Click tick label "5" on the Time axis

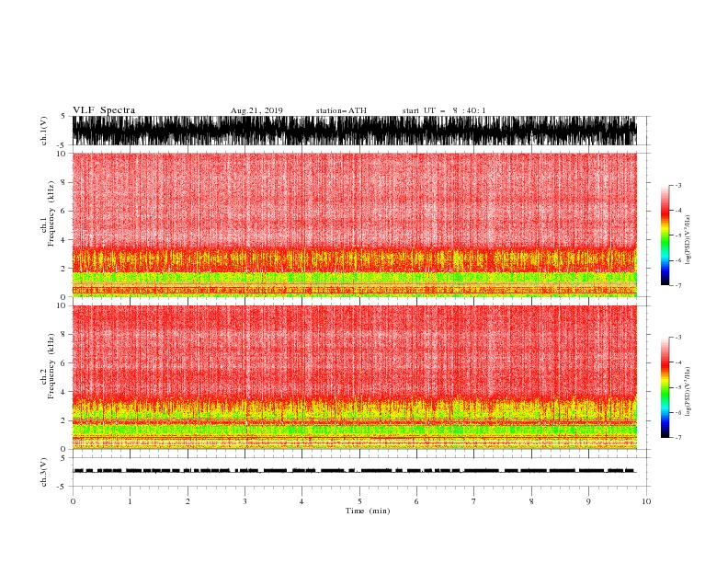(359, 501)
